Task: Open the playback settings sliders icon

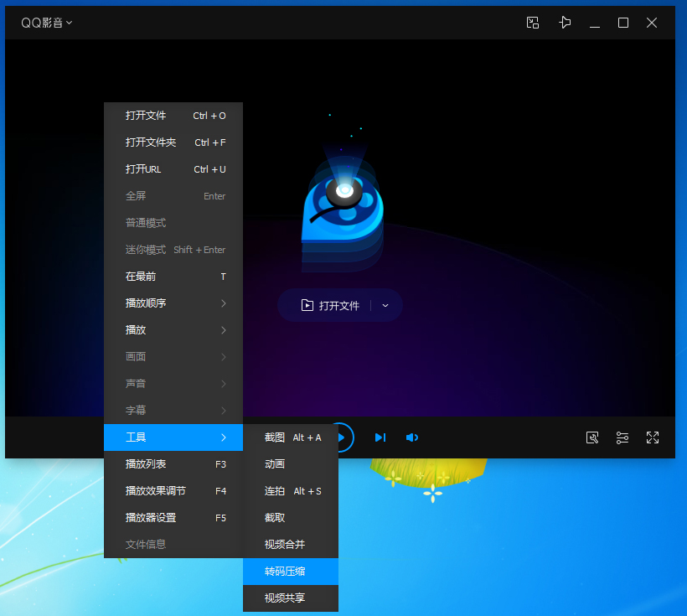Action: (622, 437)
